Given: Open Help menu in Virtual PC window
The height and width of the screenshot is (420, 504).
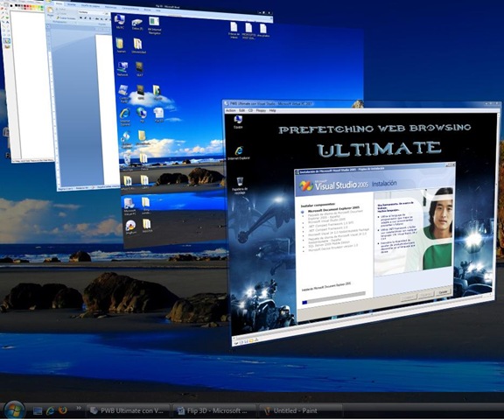Looking at the screenshot, I should (273, 110).
